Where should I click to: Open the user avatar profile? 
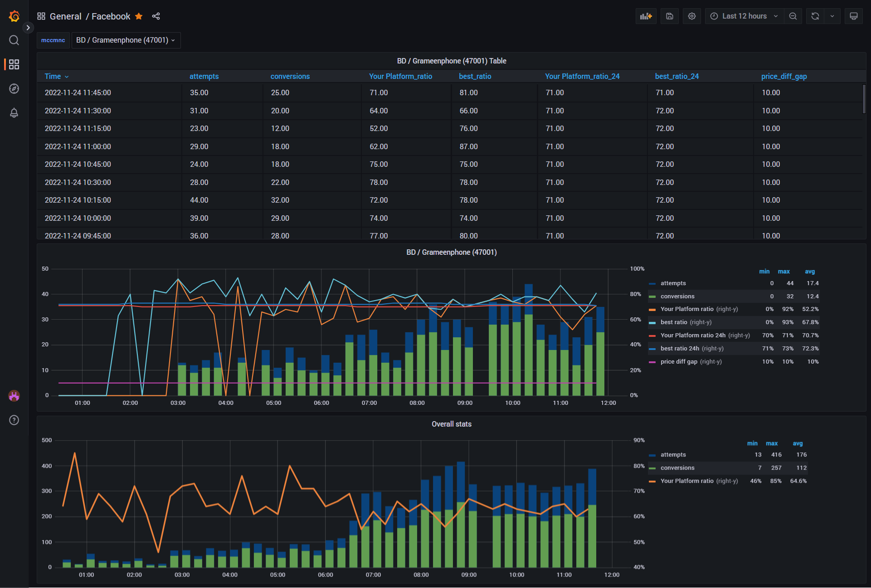(x=14, y=396)
